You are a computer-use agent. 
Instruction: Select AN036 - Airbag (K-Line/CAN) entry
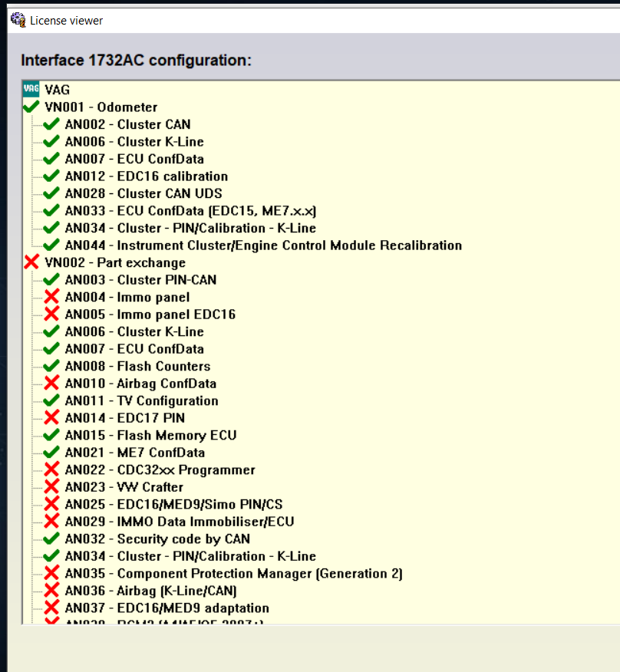tap(150, 591)
